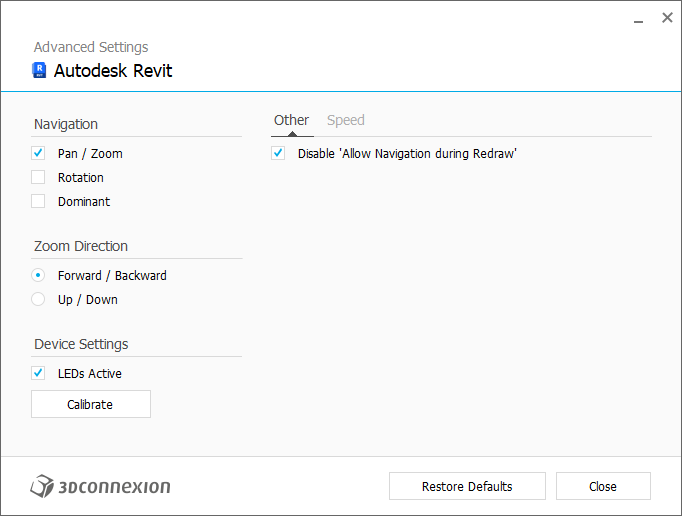This screenshot has height=516, width=682.
Task: Enable the Dominant navigation option
Action: (x=38, y=201)
